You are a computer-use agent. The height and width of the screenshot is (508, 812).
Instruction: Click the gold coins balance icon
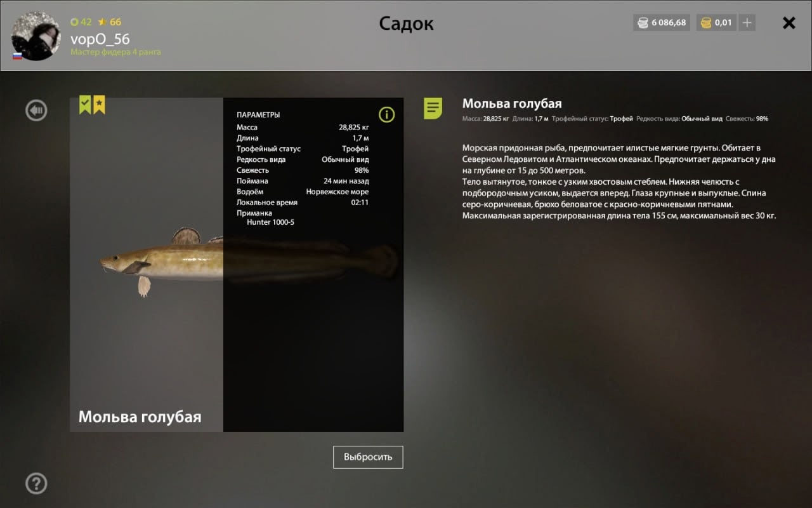pos(706,23)
